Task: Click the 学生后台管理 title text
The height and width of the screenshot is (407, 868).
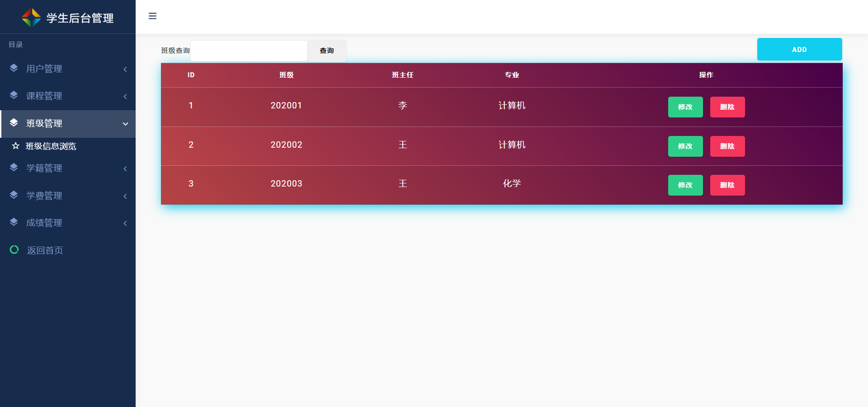Action: (80, 18)
